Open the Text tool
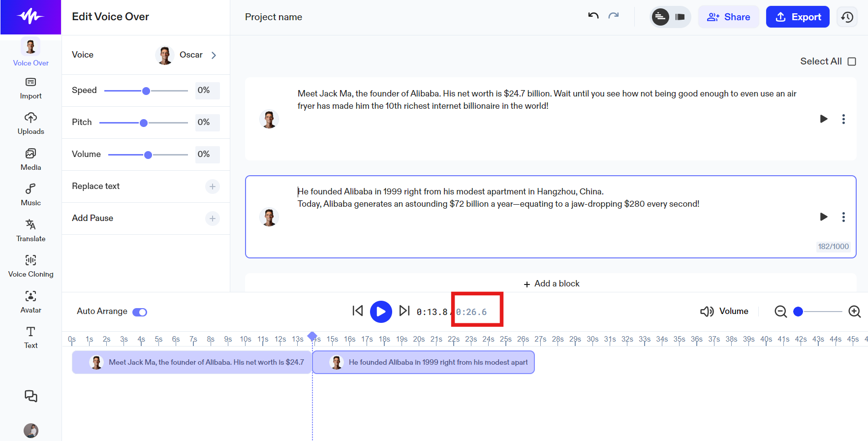 pos(31,338)
